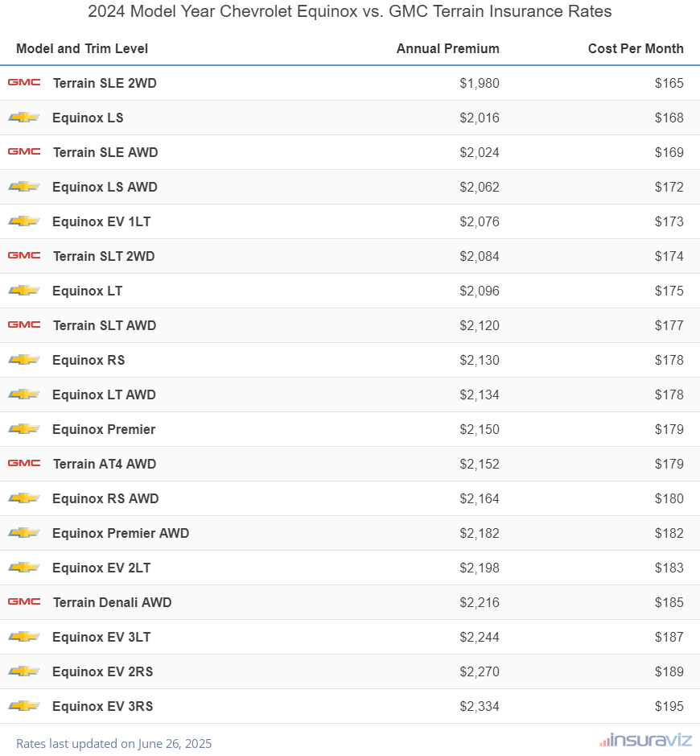Click the Annual Premium column header
Screen dimensions: 700x756
coord(447,48)
